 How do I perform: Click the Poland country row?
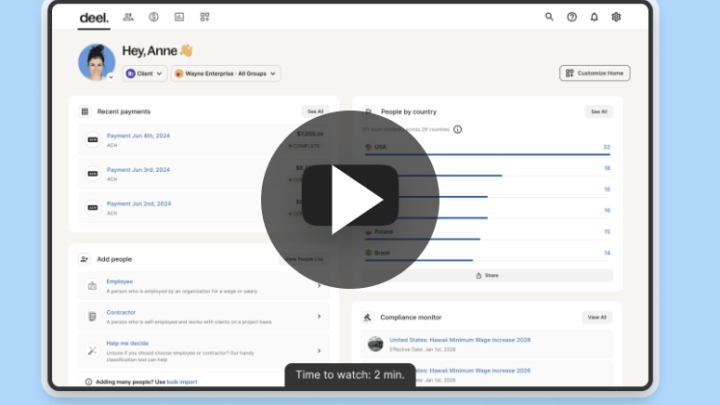(487, 234)
